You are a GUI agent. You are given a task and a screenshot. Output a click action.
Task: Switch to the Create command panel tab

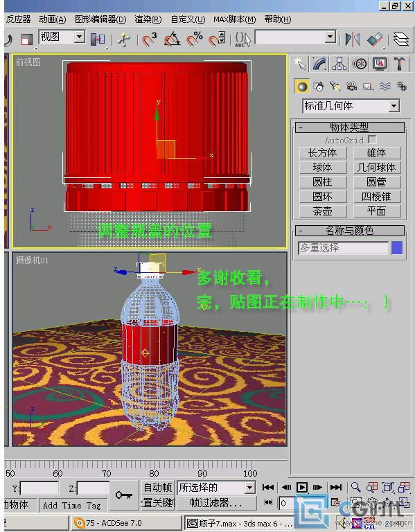[x=300, y=64]
